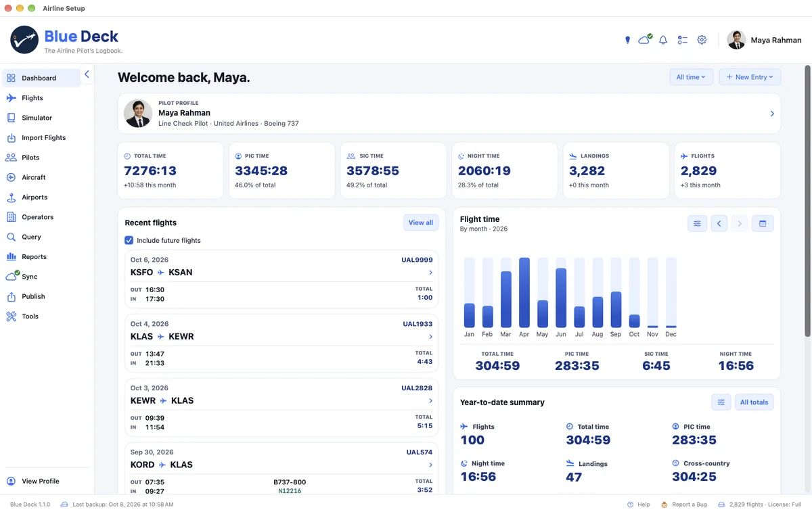Screen dimensions: 812x514
Task: Click the April bar in flight time chart
Action: [524, 293]
